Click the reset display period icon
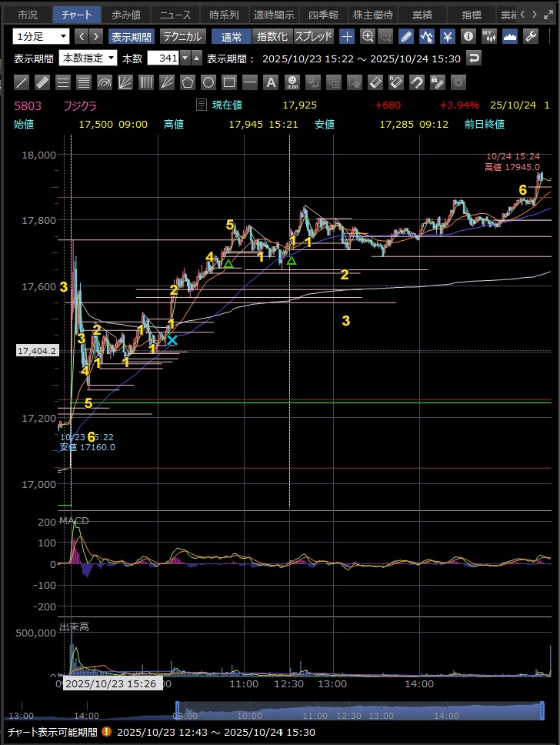Viewport: 560px width, 745px height. 475,58
